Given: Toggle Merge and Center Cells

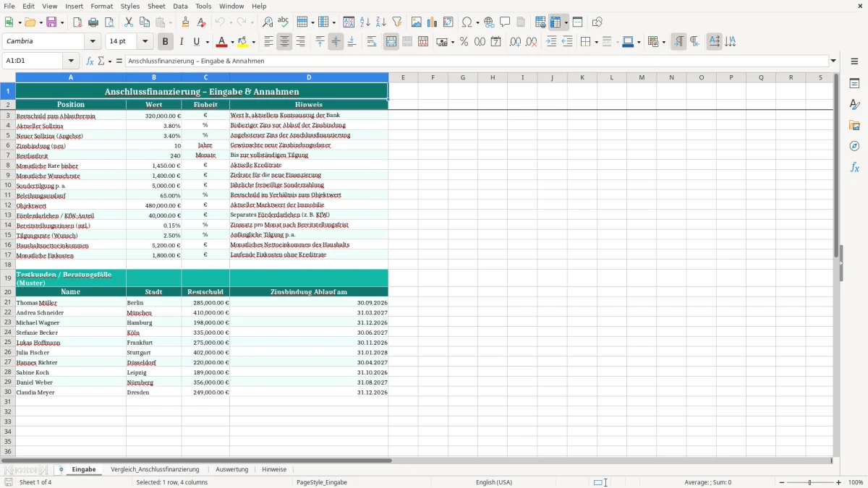Looking at the screenshot, I should (x=391, y=42).
